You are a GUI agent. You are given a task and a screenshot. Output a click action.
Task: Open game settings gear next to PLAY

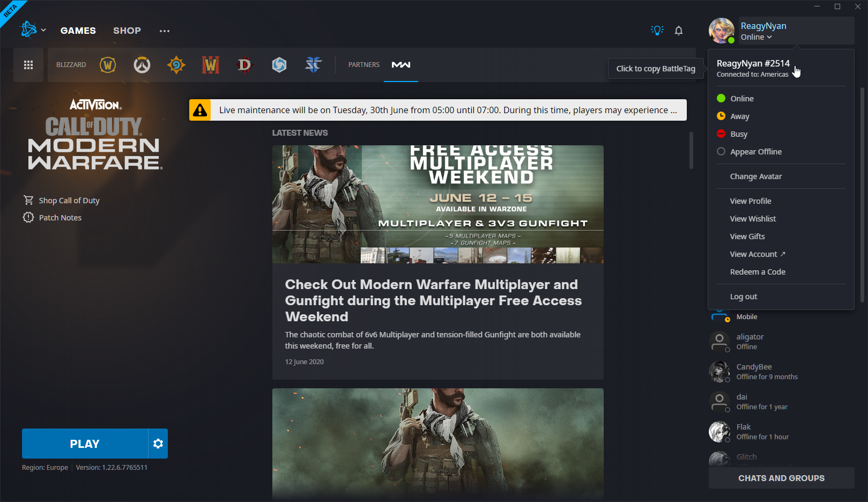[158, 444]
